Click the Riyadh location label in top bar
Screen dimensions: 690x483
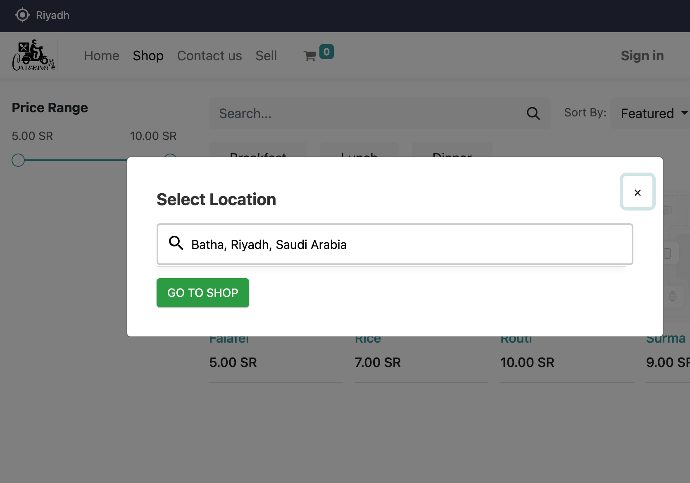click(53, 15)
